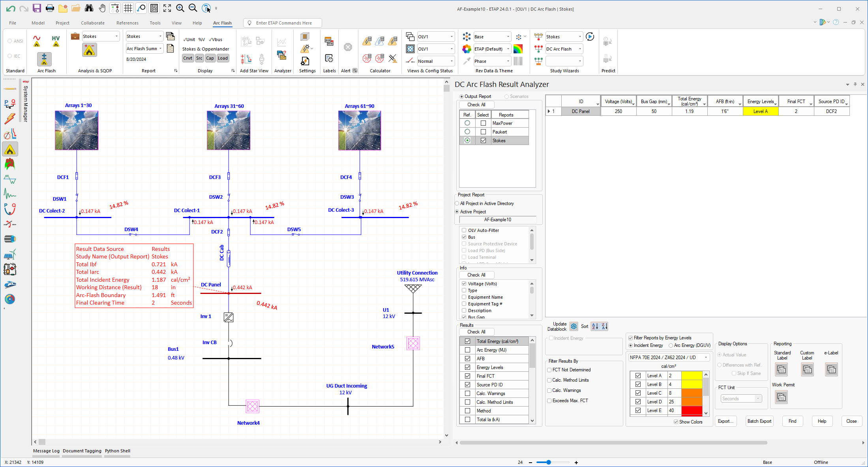This screenshot has width=868, height=467.
Task: Select the Short Circuit lightning tool in sidebar
Action: [9, 119]
